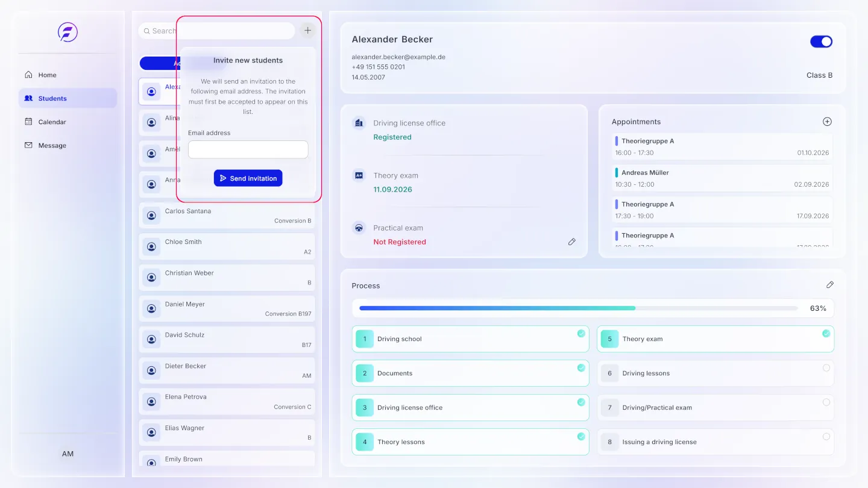Click the AM user initials
Screen dimensions: 868x488
pos(68,454)
